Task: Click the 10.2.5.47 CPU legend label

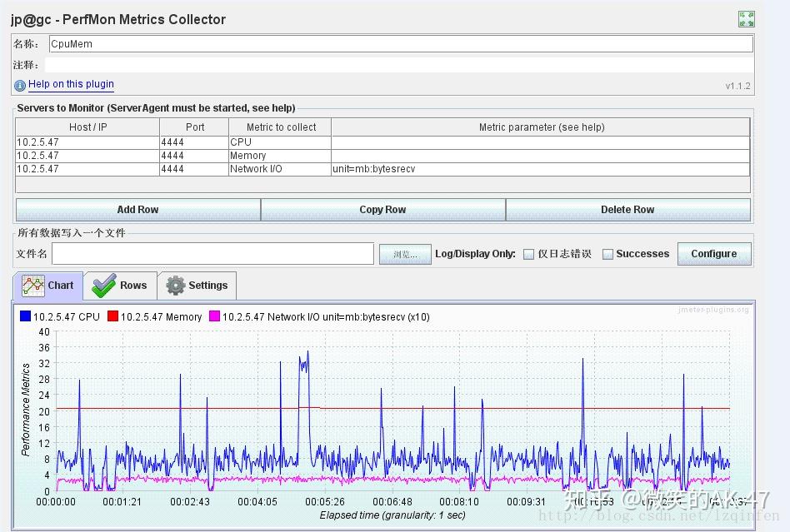Action: (67, 316)
